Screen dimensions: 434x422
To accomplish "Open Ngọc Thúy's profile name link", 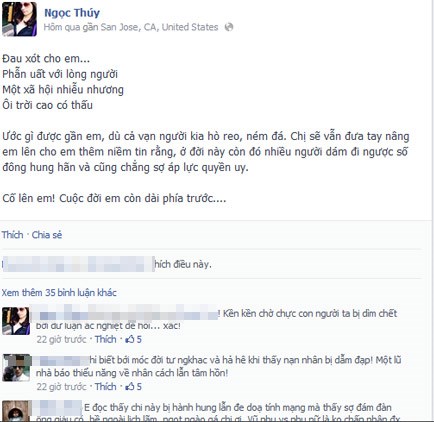I will [72, 13].
